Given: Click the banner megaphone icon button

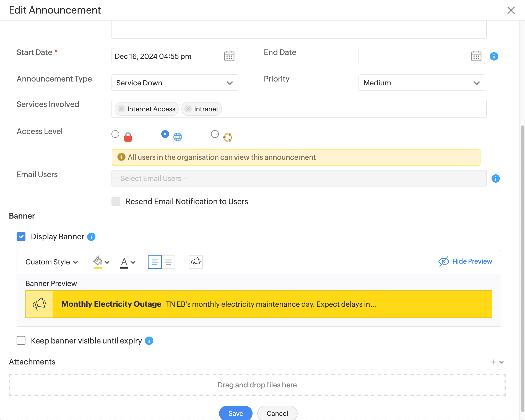Looking at the screenshot, I should [196, 262].
